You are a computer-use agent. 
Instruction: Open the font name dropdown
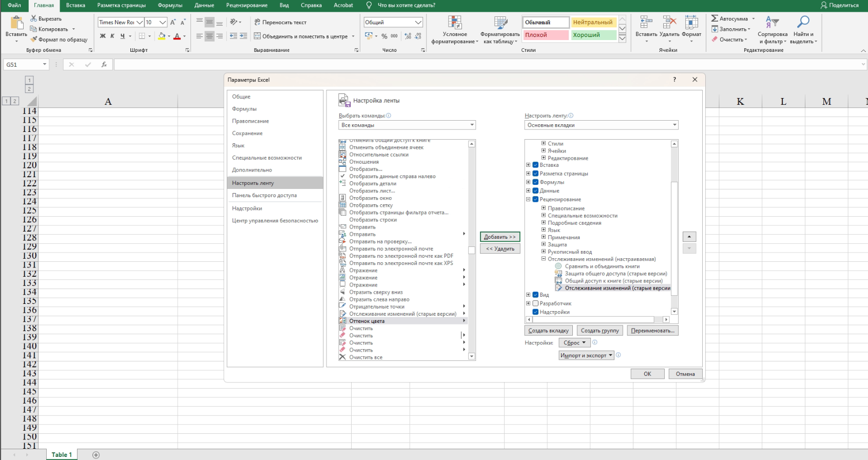click(139, 22)
